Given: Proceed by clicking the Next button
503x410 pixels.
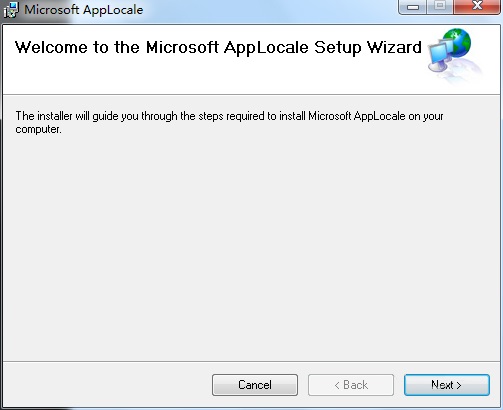Looking at the screenshot, I should (447, 385).
